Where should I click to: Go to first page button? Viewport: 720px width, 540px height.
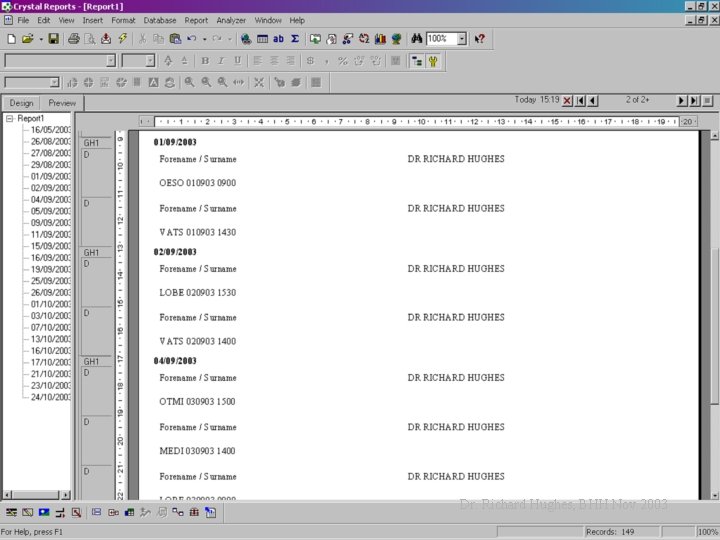click(580, 101)
